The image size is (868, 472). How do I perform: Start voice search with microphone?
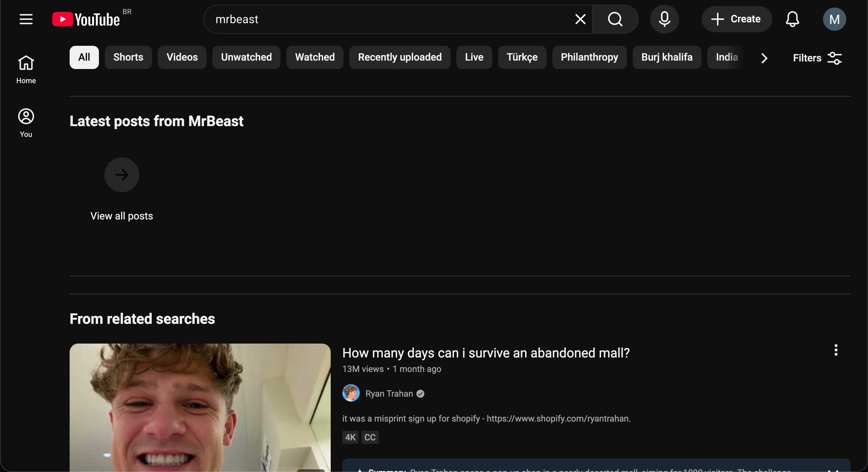point(664,19)
